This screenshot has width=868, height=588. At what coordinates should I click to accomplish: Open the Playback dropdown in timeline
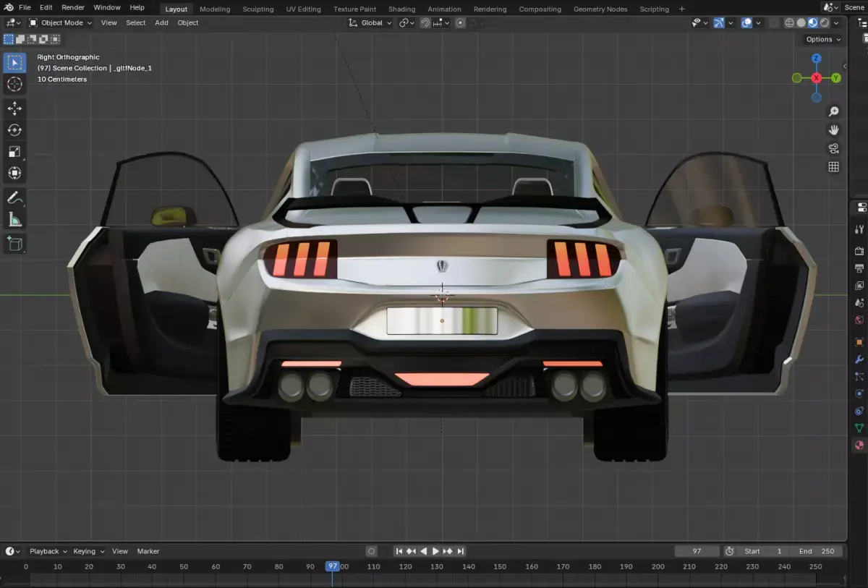48,551
